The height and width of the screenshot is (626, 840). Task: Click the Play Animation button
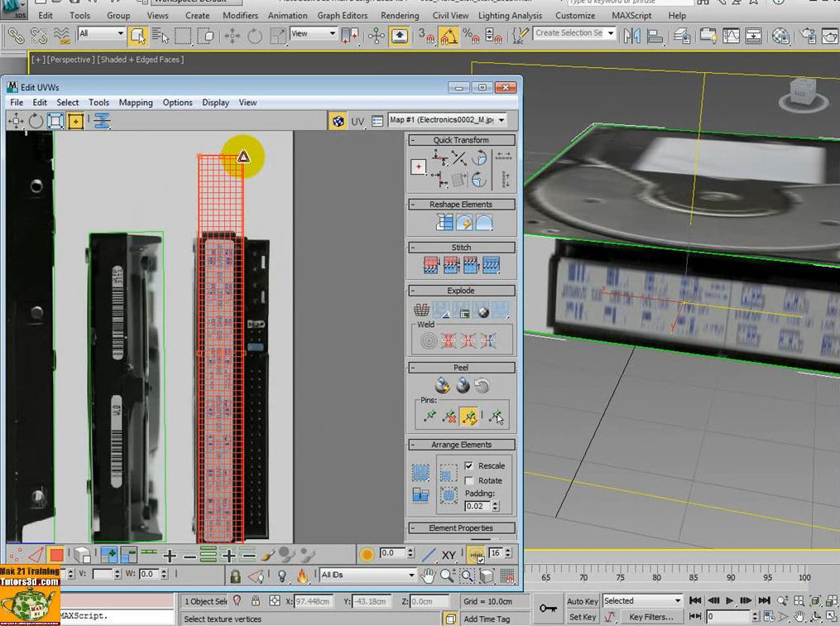[x=730, y=600]
